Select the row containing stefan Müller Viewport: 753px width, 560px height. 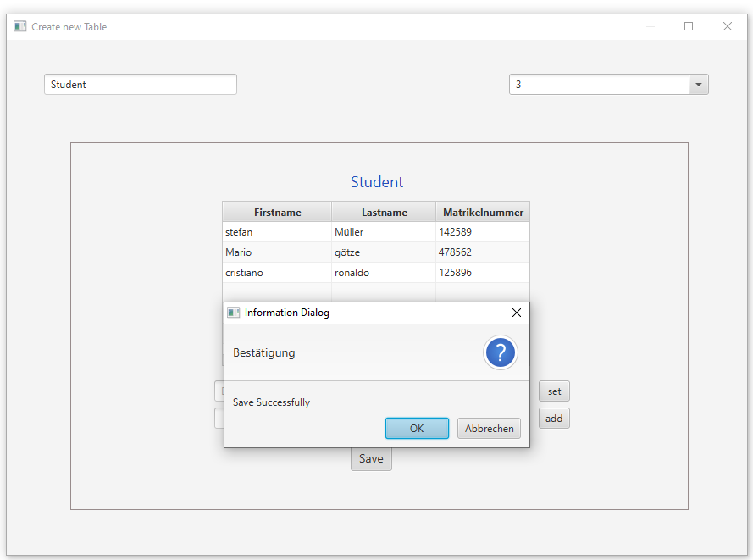pos(276,231)
